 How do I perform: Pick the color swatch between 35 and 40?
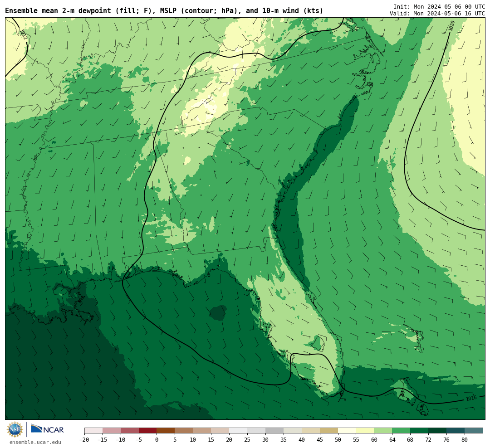[293, 431]
